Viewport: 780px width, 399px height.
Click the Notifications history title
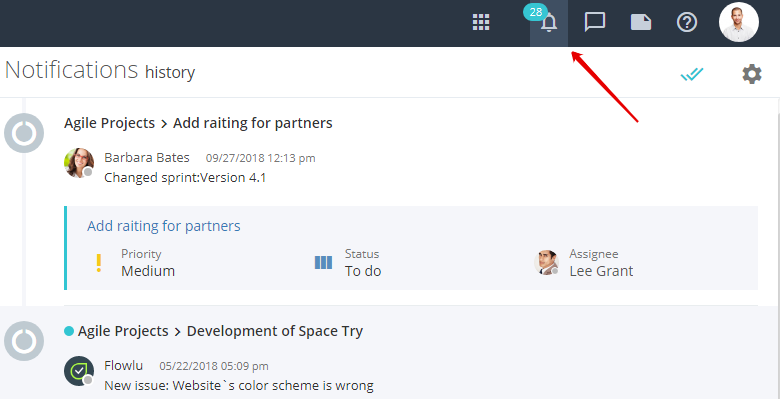(100, 70)
